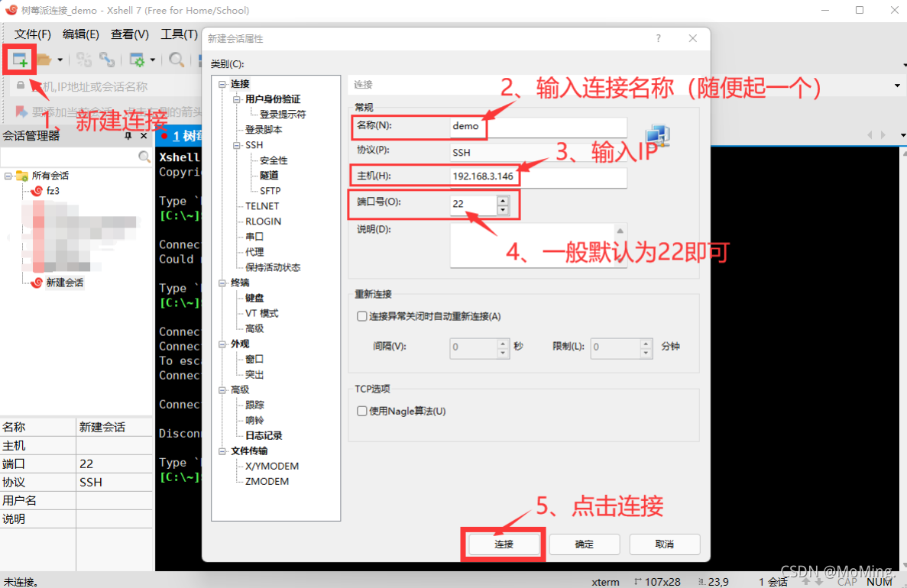Click the next tab arrow
907x588 pixels.
[x=883, y=134]
